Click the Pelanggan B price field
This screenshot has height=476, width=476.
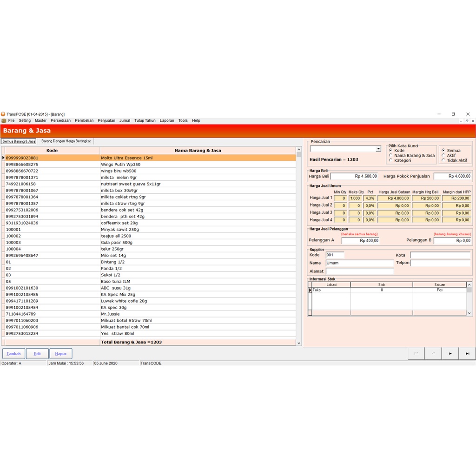coord(453,240)
